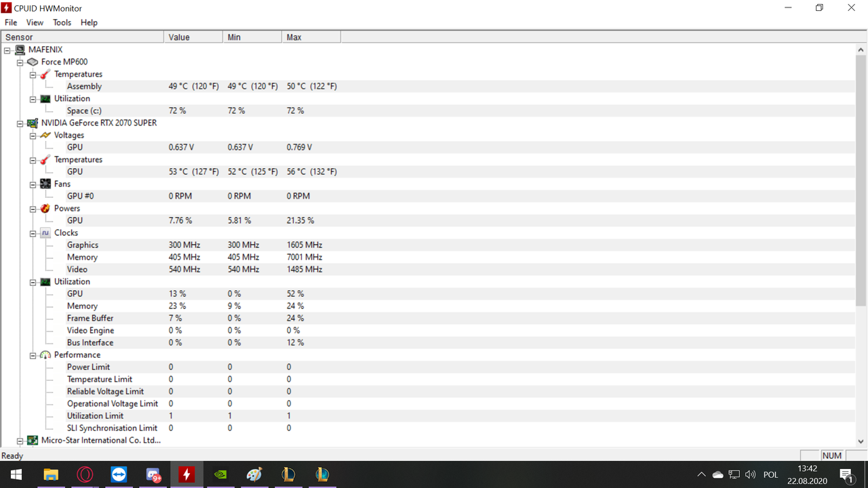
Task: Select the GPU #0 fan row
Action: (x=428, y=196)
